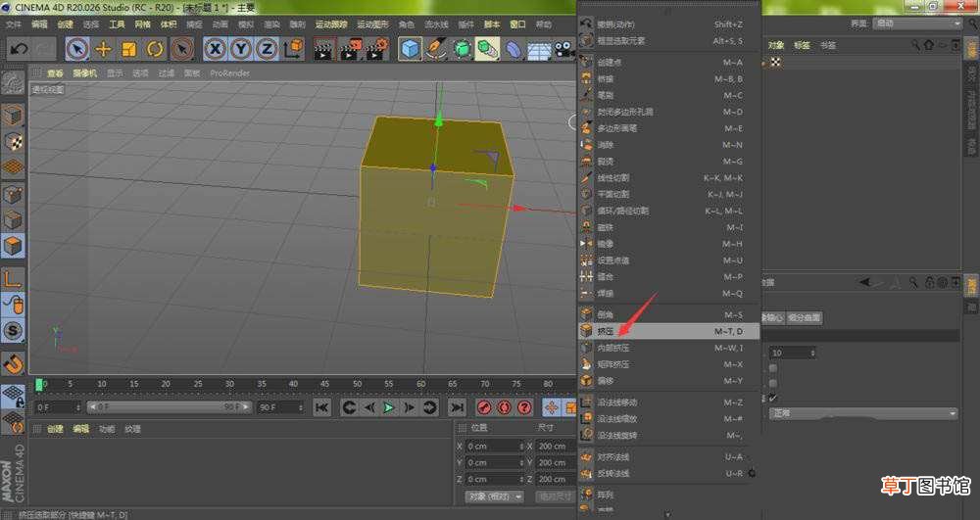The width and height of the screenshot is (980, 520).
Task: Click the highlighted green Array generator icon
Action: [x=487, y=49]
